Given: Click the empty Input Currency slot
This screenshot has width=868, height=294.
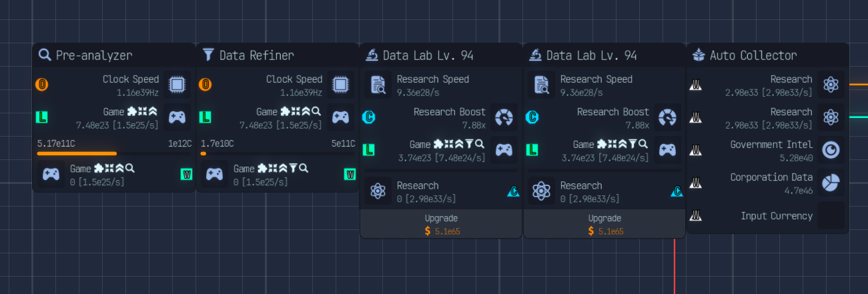Looking at the screenshot, I should click(831, 215).
